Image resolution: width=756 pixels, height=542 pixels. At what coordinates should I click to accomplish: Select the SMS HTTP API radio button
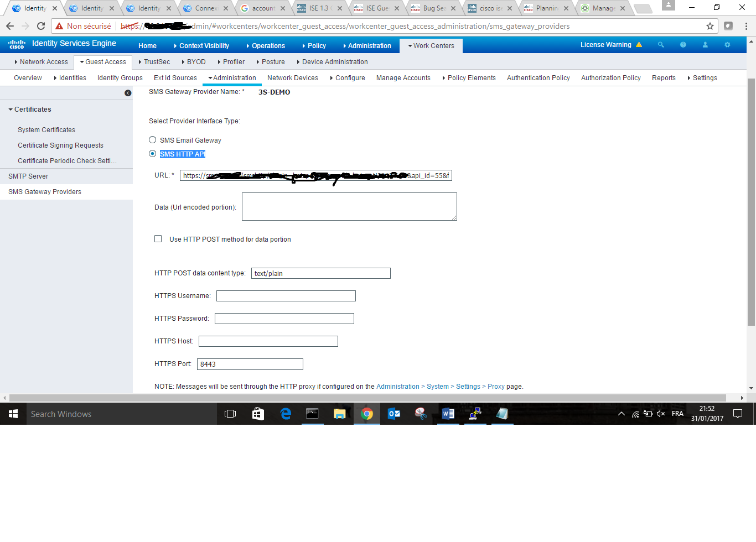[x=152, y=154]
